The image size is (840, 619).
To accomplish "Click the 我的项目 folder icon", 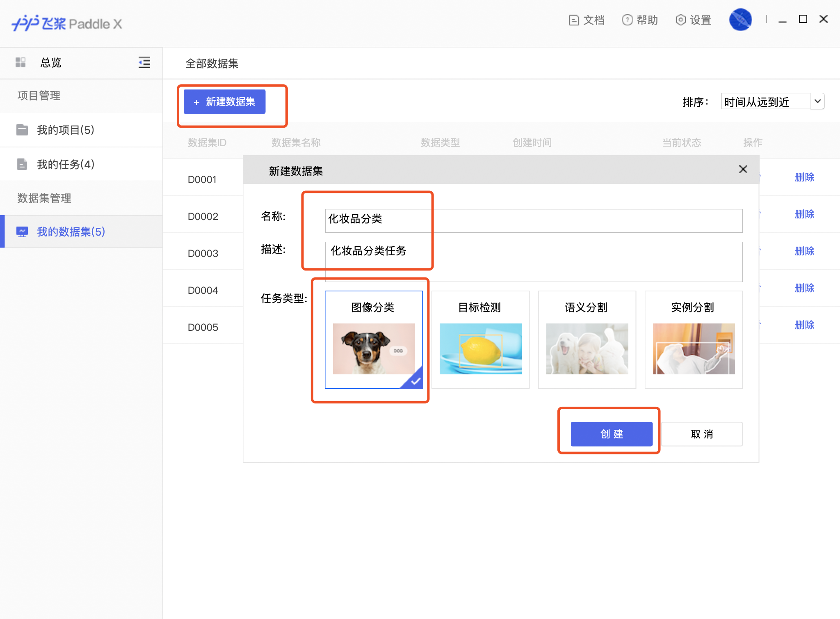I will (22, 130).
